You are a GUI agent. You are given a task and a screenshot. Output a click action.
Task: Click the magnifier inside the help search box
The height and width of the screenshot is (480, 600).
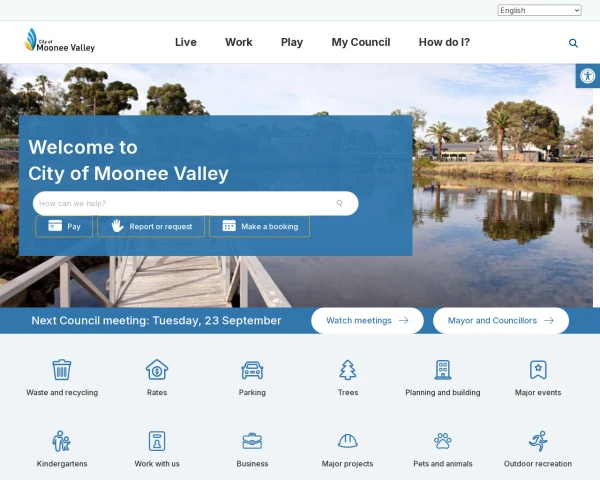pos(339,203)
